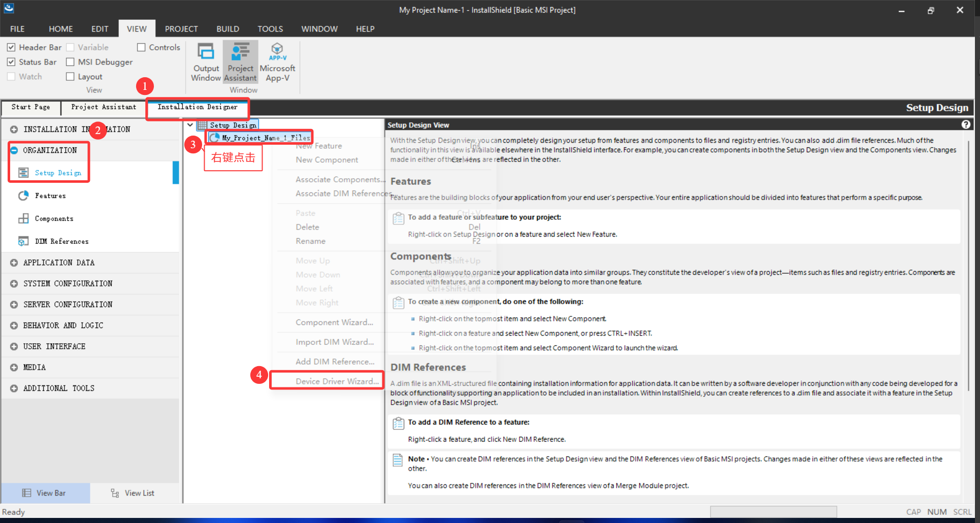The image size is (980, 523).
Task: Open the help question mark icon
Action: [966, 124]
